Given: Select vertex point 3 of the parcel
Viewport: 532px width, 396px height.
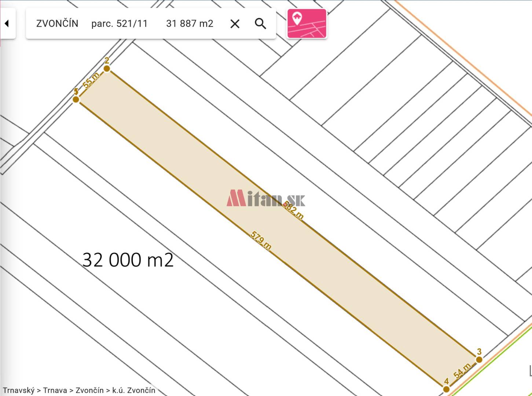Looking at the screenshot, I should [x=479, y=360].
